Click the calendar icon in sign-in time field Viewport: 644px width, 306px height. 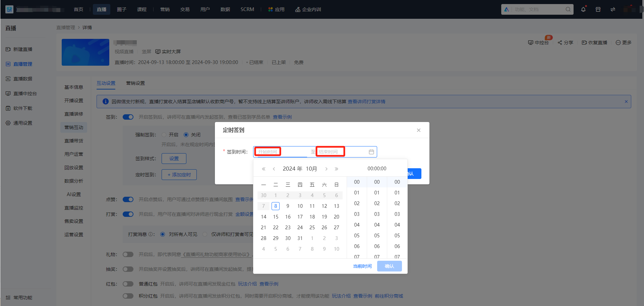tap(371, 152)
